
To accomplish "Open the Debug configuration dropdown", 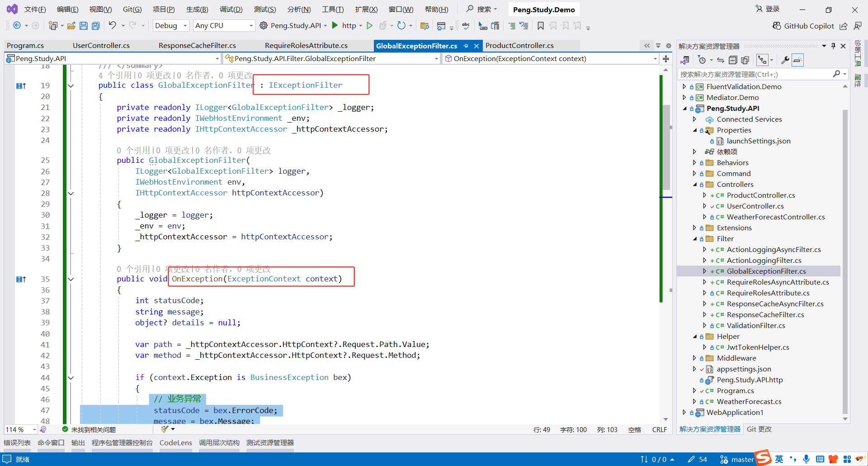I will pos(171,26).
